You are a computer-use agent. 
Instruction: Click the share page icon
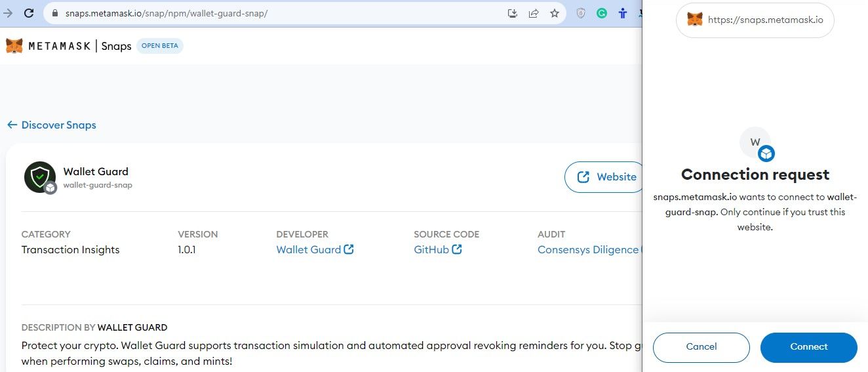pyautogui.click(x=534, y=13)
